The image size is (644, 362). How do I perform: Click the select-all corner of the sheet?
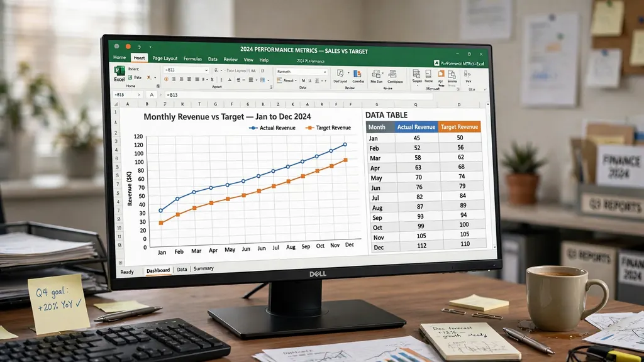116,104
